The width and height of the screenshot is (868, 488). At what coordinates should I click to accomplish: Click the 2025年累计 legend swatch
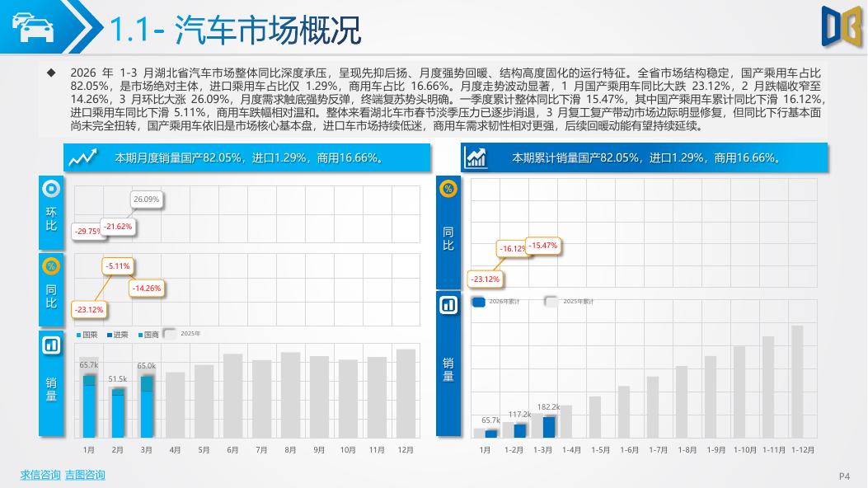pos(551,302)
